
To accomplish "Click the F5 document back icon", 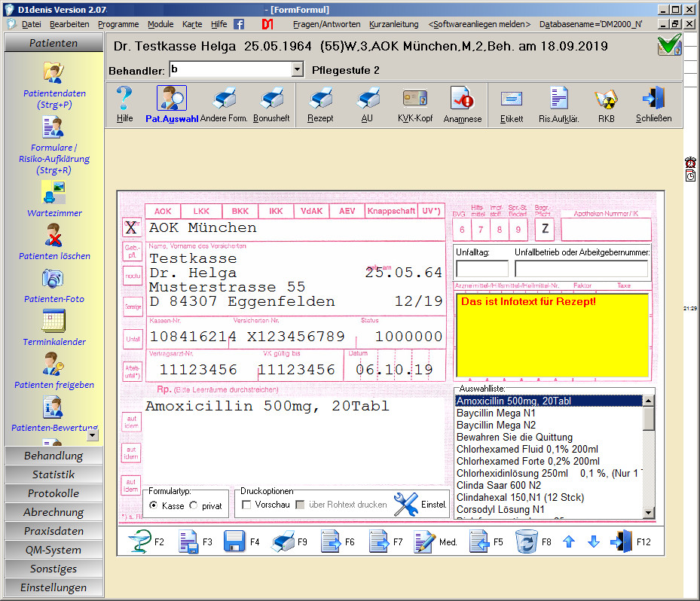I will [479, 542].
